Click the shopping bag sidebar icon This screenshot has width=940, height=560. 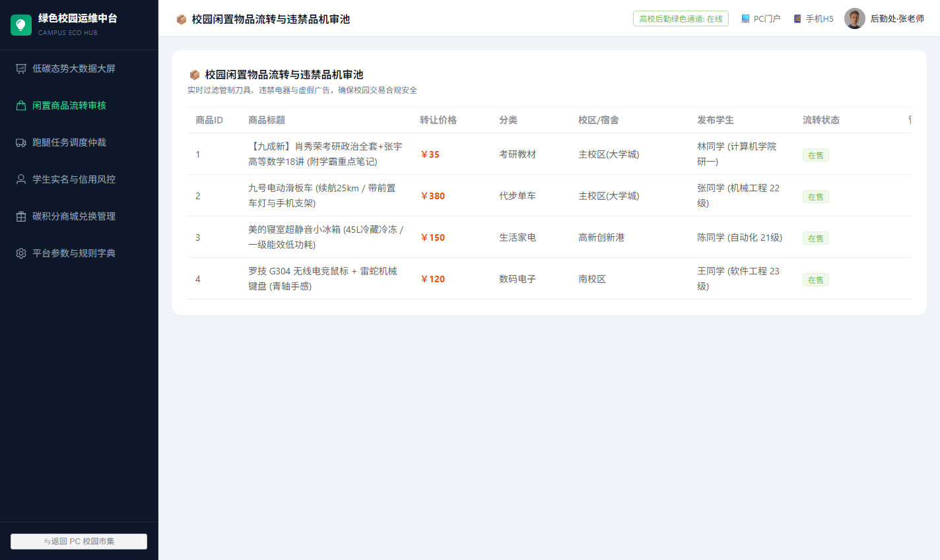click(21, 106)
